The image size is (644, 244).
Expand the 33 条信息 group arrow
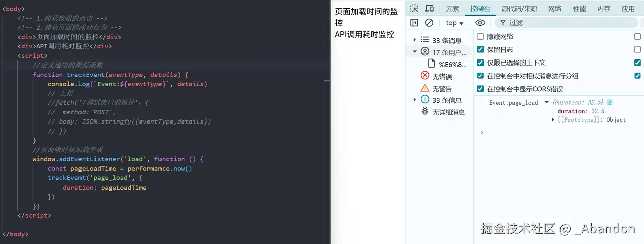pos(414,100)
